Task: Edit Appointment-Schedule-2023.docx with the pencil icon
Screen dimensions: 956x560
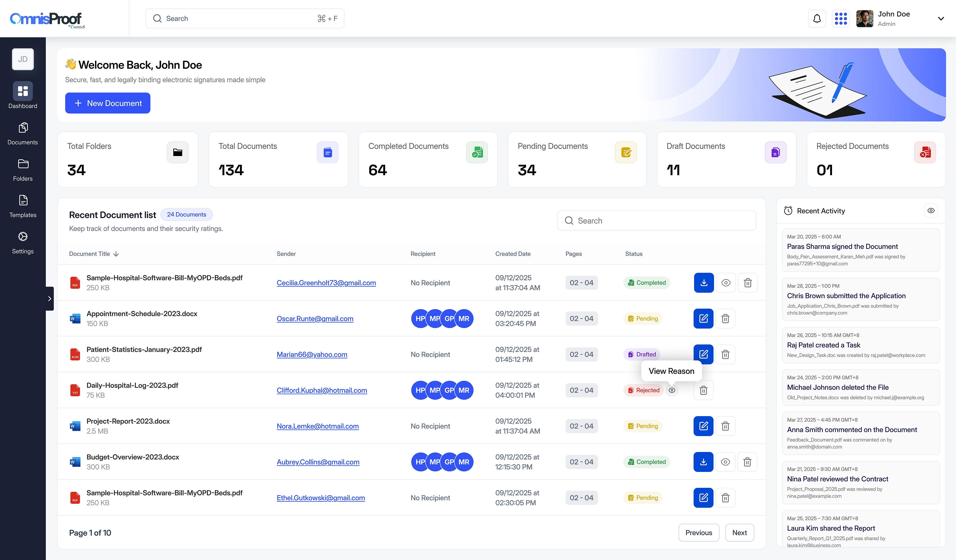Action: pos(703,319)
